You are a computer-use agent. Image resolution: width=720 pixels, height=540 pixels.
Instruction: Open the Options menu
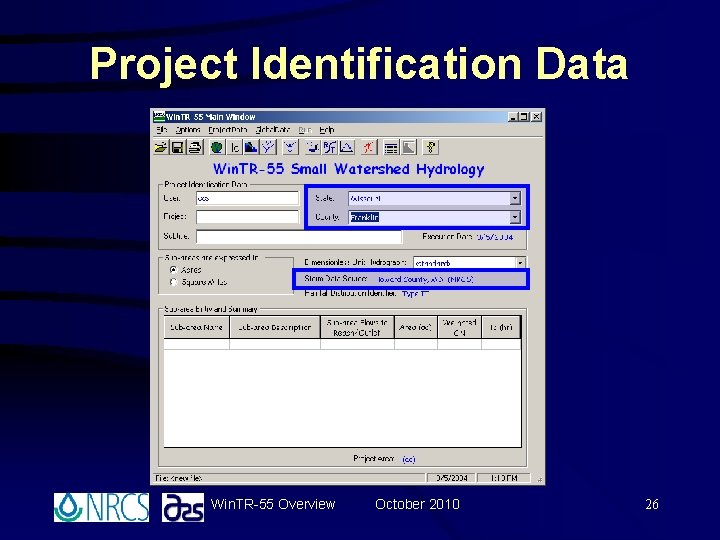[188, 130]
